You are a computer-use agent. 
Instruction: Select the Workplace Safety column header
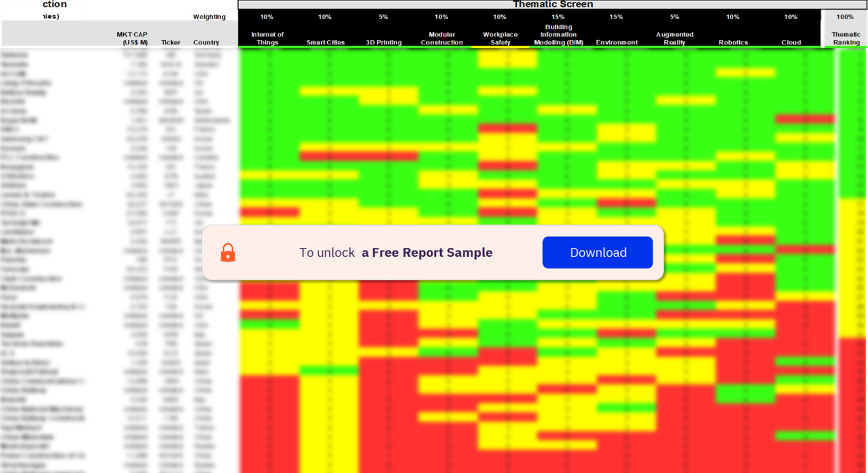point(500,38)
